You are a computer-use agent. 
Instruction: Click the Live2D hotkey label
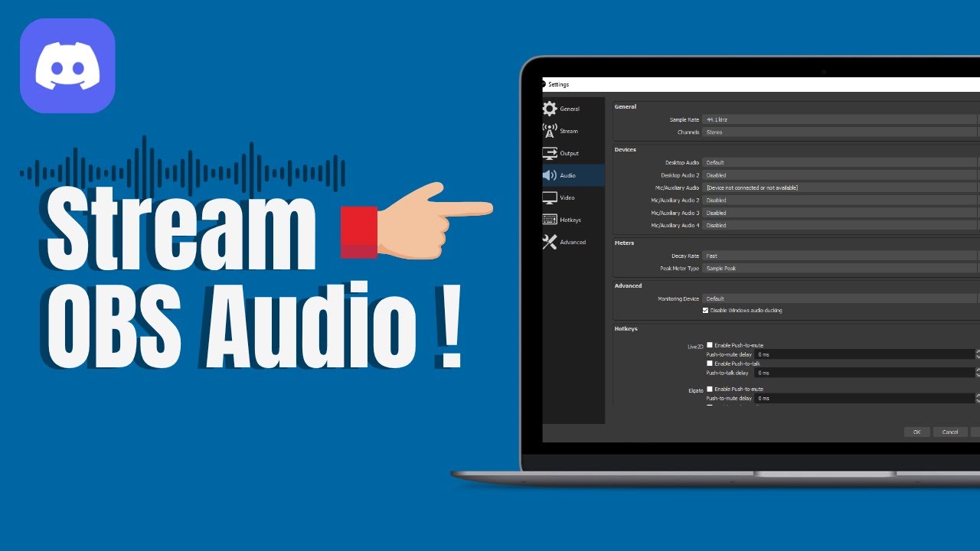695,347
